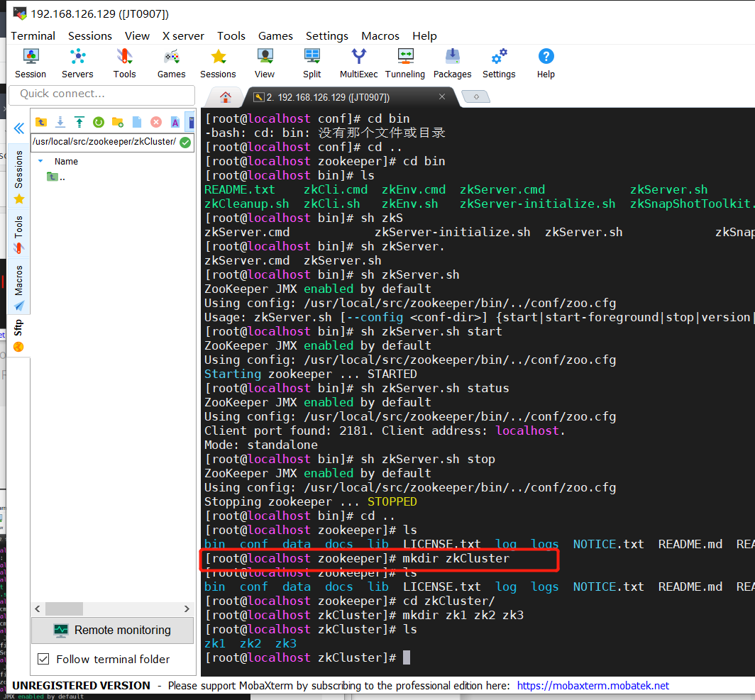Create new file in SFTP browser
The width and height of the screenshot is (755, 700).
[x=137, y=122]
